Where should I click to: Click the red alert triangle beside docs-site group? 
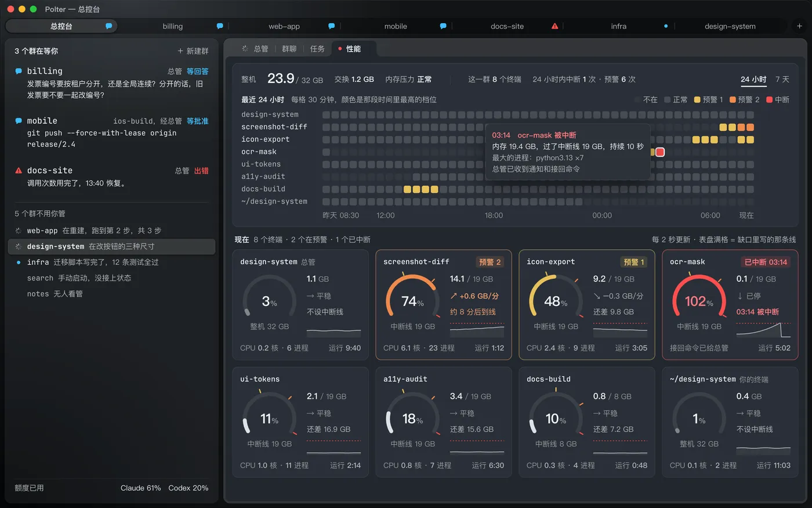point(19,171)
